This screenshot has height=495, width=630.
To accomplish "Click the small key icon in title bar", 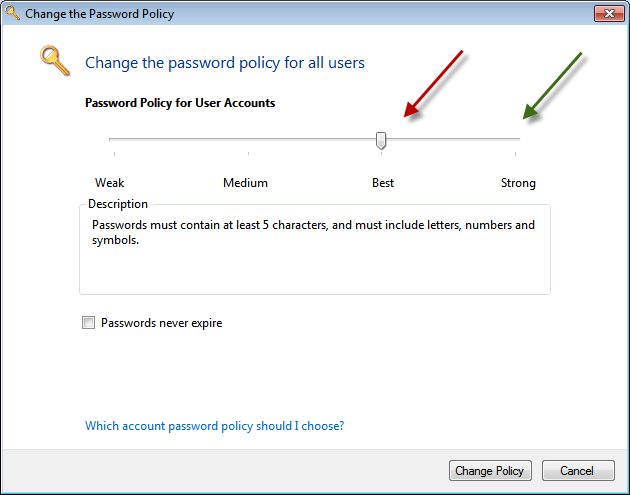I will (x=12, y=14).
